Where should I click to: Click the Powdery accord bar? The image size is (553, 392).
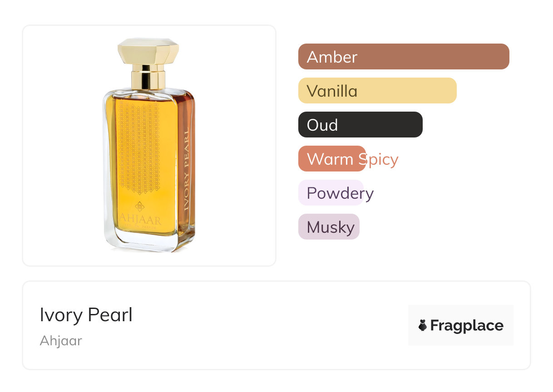331,193
